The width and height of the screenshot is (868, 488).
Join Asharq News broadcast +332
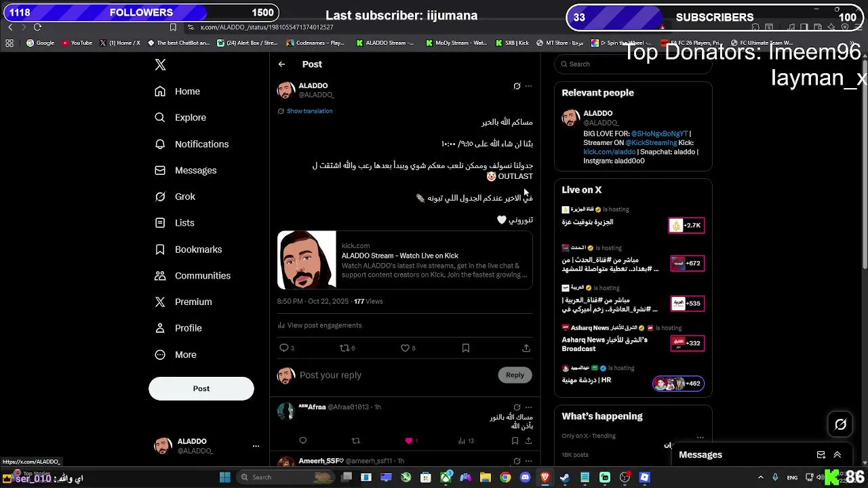(687, 343)
